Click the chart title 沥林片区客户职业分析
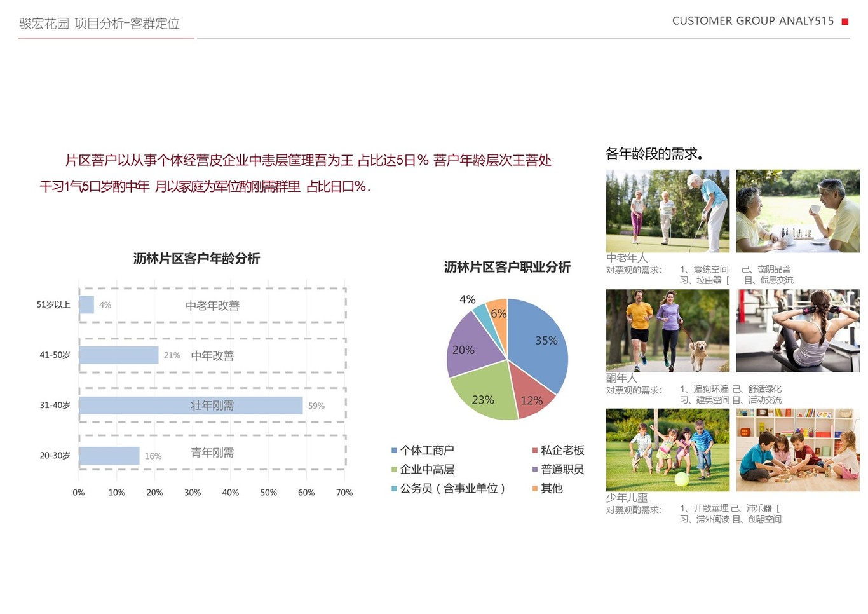The image size is (868, 614). click(507, 268)
